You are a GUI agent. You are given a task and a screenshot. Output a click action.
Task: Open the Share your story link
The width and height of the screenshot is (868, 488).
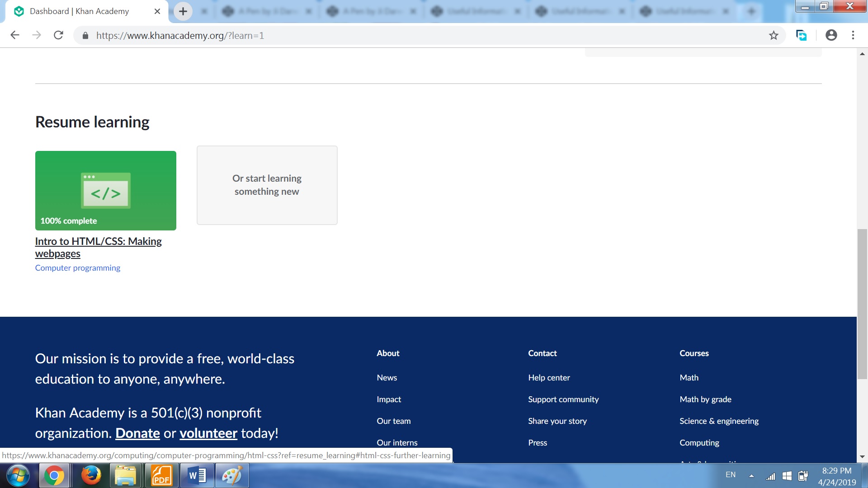tap(558, 421)
